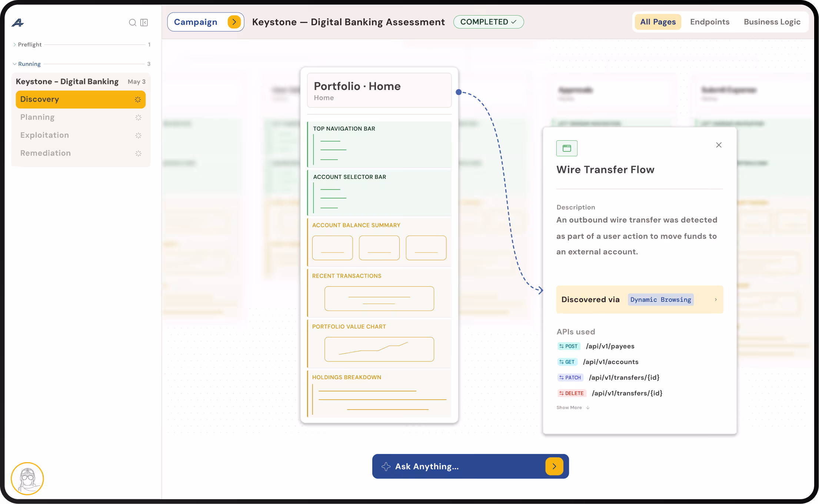Click the Remediation spinner icon
The width and height of the screenshot is (819, 504).
(x=138, y=153)
